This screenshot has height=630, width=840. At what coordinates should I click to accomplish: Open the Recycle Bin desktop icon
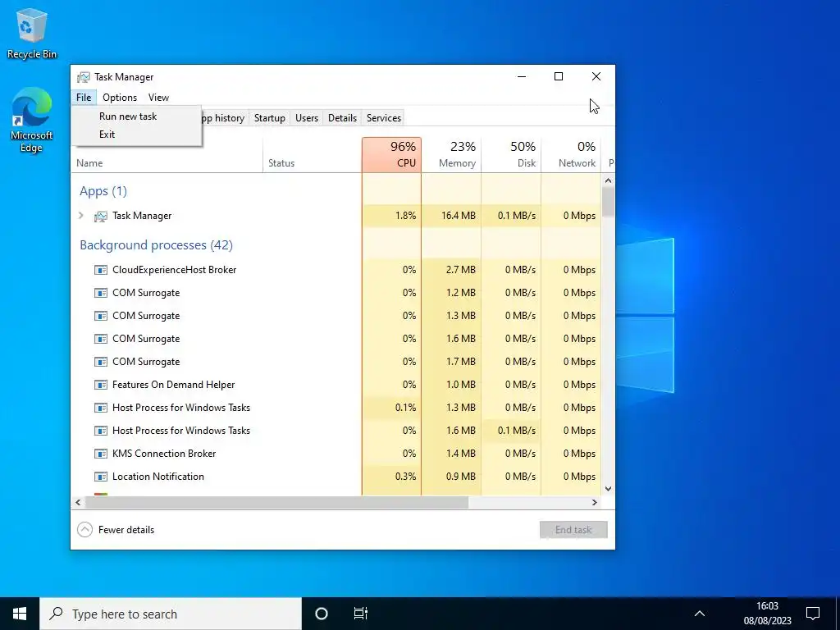point(32,33)
